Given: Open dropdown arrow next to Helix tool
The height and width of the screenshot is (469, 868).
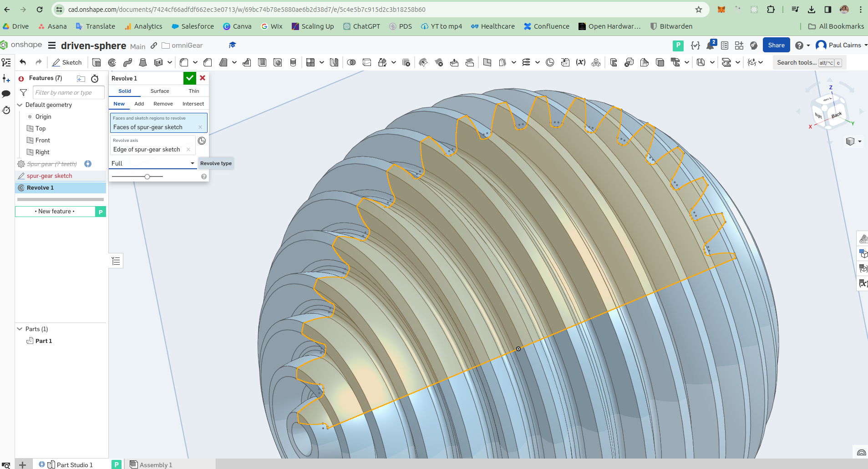Looking at the screenshot, I should tap(538, 62).
